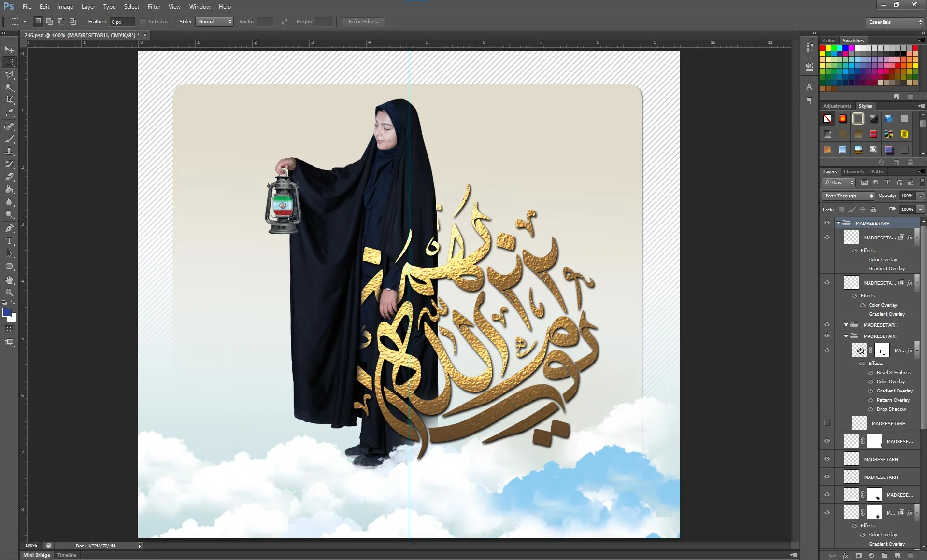
Task: Toggle Drop Shadow effect visibility
Action: (870, 409)
